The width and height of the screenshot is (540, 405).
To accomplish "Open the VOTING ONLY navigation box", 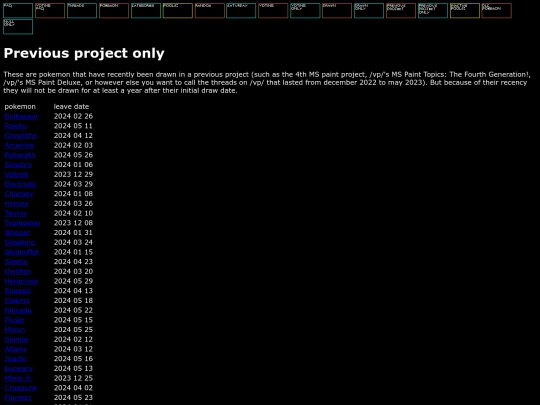I will click(305, 11).
